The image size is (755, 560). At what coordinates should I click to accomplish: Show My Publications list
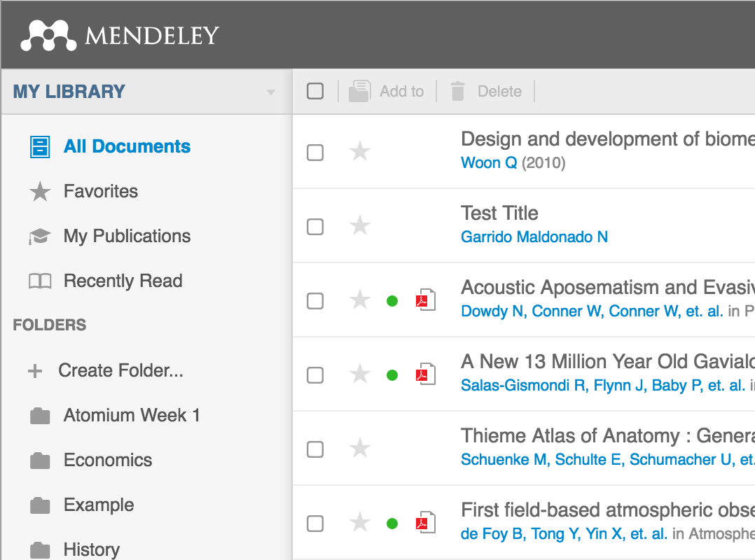127,236
